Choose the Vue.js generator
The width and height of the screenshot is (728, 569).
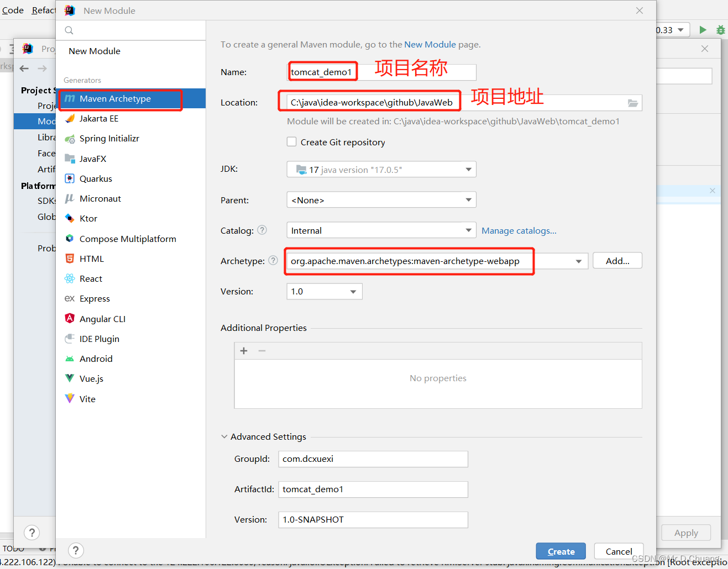[x=131, y=378]
